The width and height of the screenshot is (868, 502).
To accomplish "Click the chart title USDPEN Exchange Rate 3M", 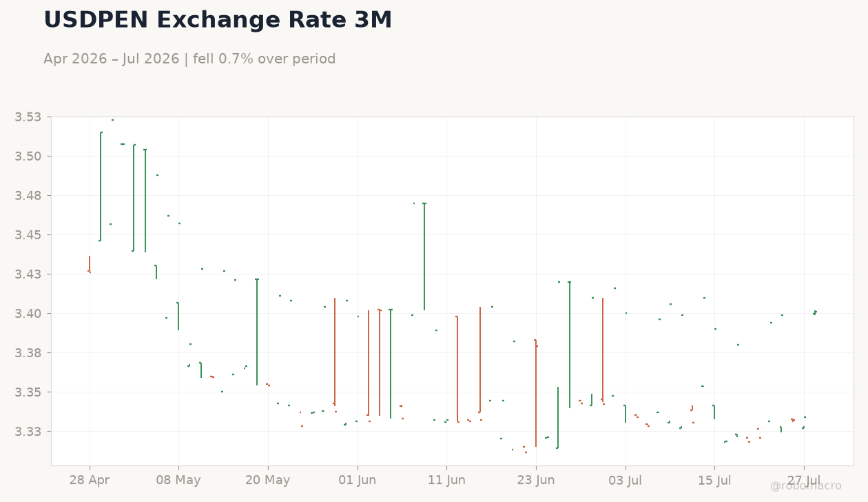I will click(218, 21).
